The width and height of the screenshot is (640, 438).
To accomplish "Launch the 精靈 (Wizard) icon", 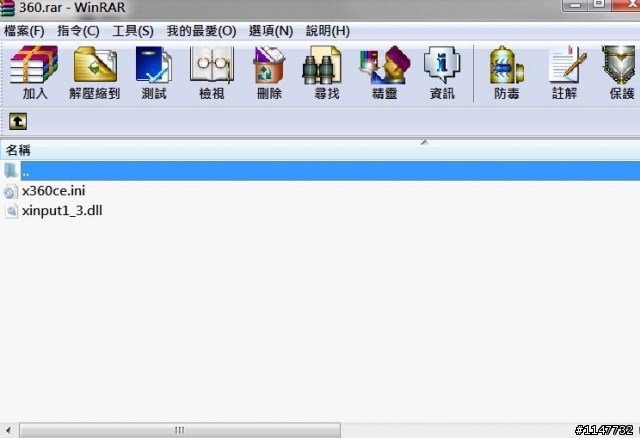I will pos(384,73).
